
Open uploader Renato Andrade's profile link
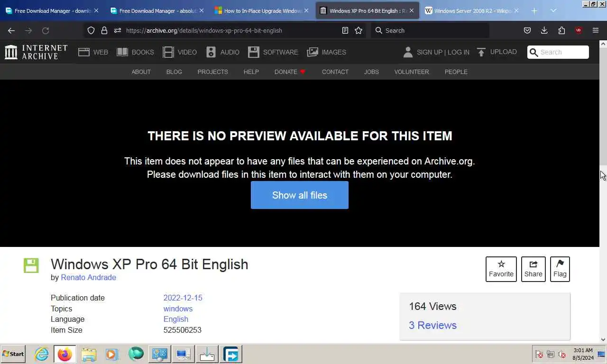[x=88, y=277]
